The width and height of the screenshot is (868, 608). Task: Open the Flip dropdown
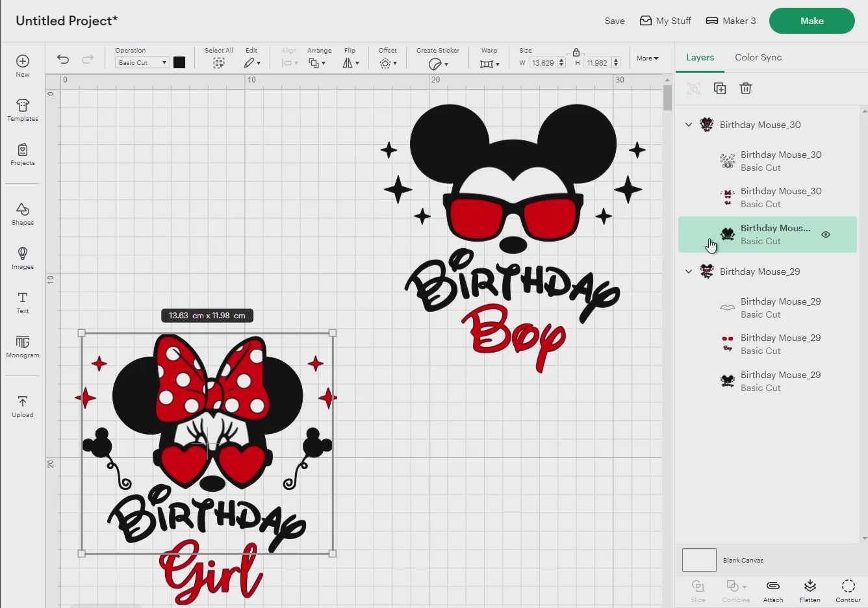pyautogui.click(x=351, y=63)
